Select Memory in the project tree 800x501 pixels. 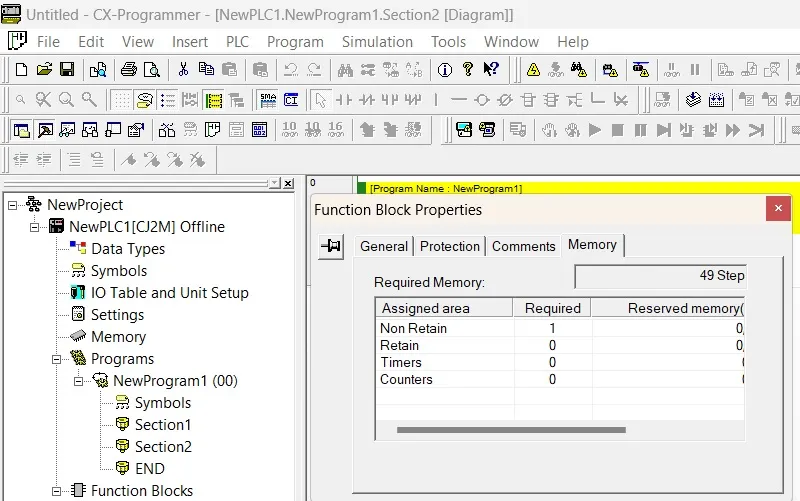coord(118,337)
